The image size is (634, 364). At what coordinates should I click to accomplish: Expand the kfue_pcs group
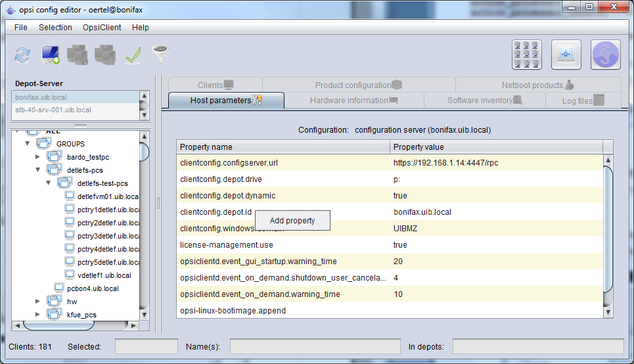click(37, 314)
